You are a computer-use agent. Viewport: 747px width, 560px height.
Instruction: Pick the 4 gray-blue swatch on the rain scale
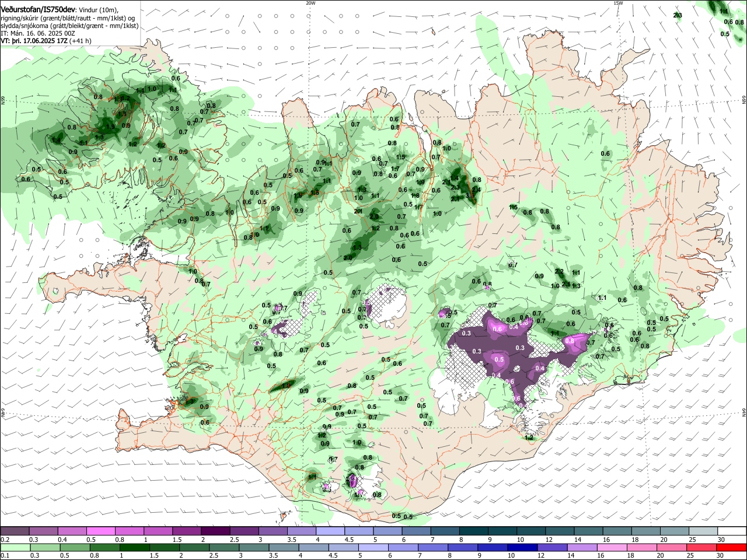point(314,547)
